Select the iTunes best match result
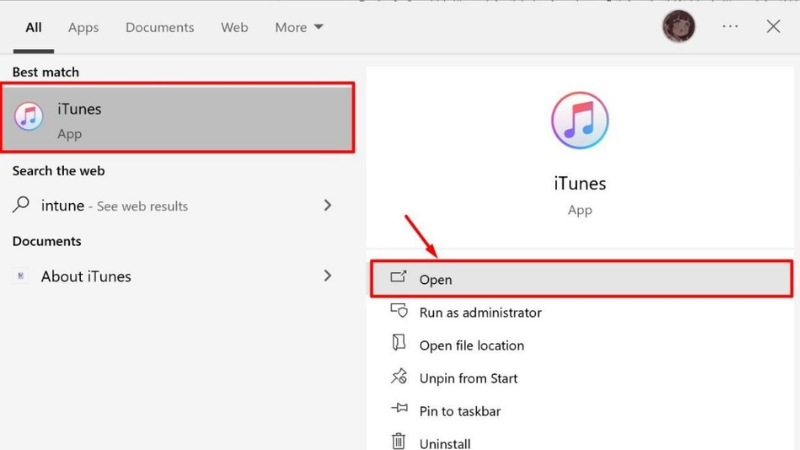The height and width of the screenshot is (450, 800). [x=178, y=118]
